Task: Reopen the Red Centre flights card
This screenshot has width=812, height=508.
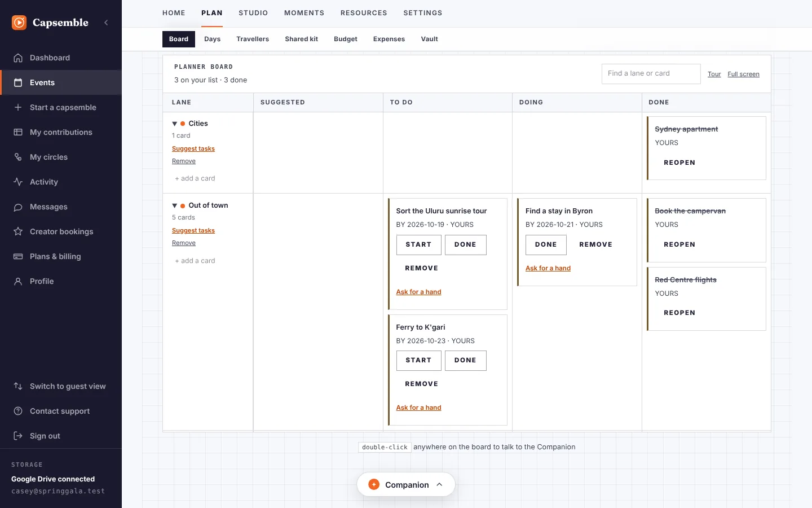Action: click(679, 313)
